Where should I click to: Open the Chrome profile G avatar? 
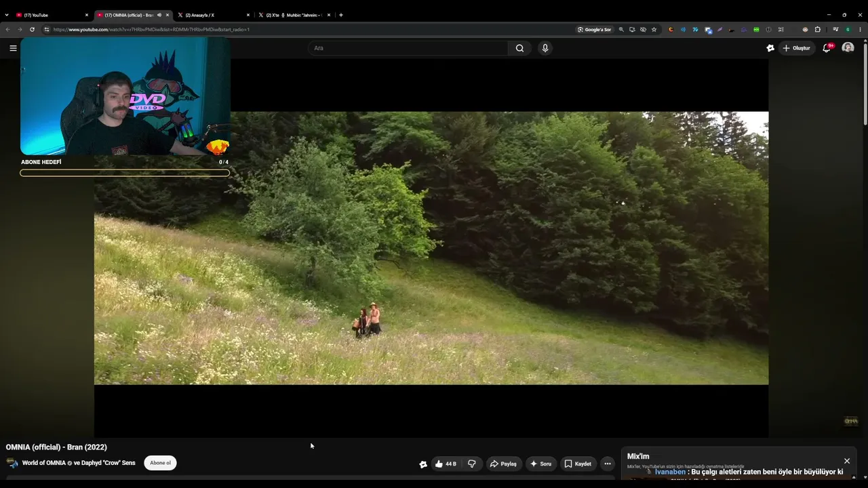[848, 29]
